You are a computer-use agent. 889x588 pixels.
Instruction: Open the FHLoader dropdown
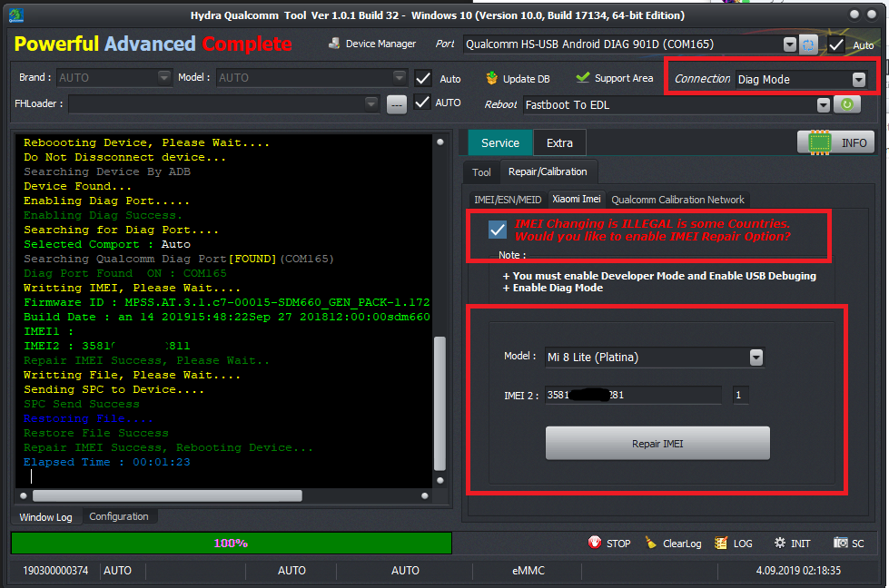(x=371, y=103)
